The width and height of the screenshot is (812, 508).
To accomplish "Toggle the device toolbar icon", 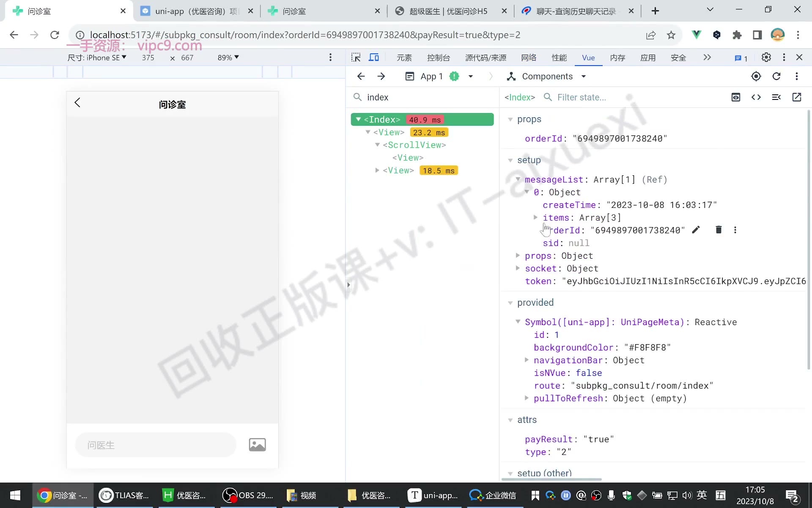I will click(374, 58).
